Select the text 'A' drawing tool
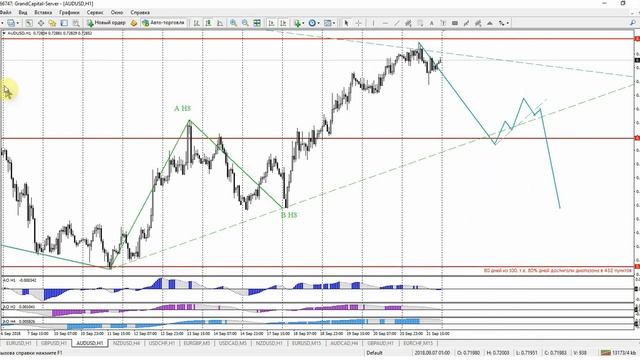 431,23
